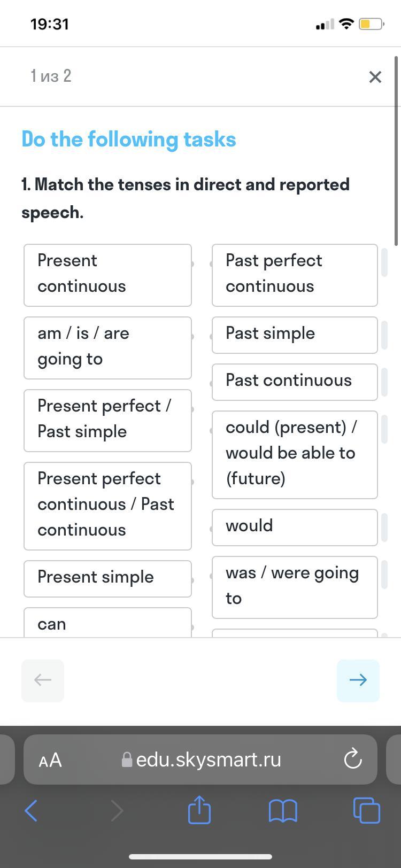401x868 pixels.
Task: Open Safari share sheet icon
Action: (199, 810)
